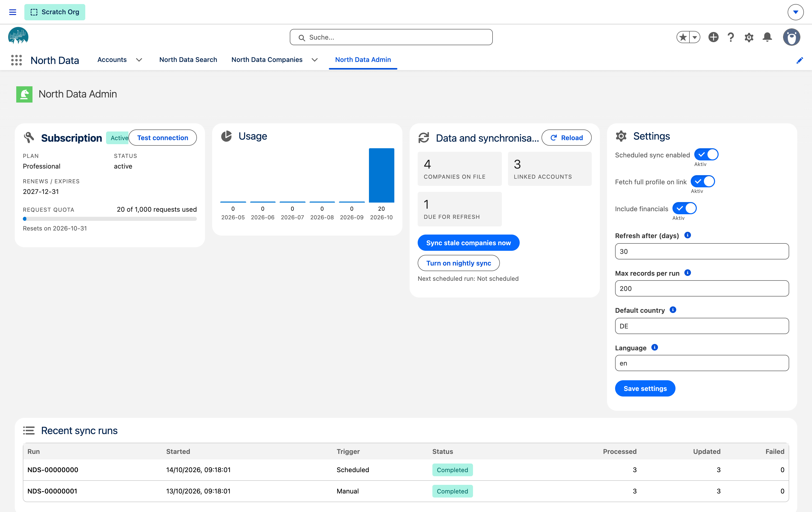The width and height of the screenshot is (812, 512).
Task: Click the Refresh after (days) input
Action: (x=702, y=251)
